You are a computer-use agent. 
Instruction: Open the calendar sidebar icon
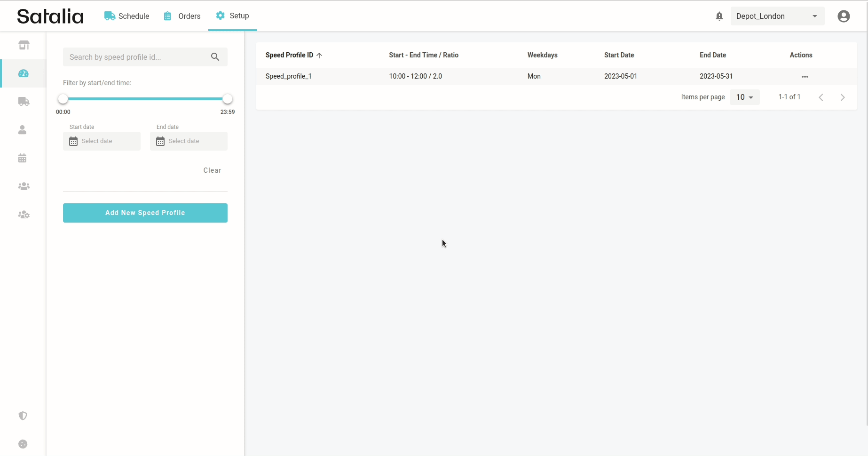point(23,158)
